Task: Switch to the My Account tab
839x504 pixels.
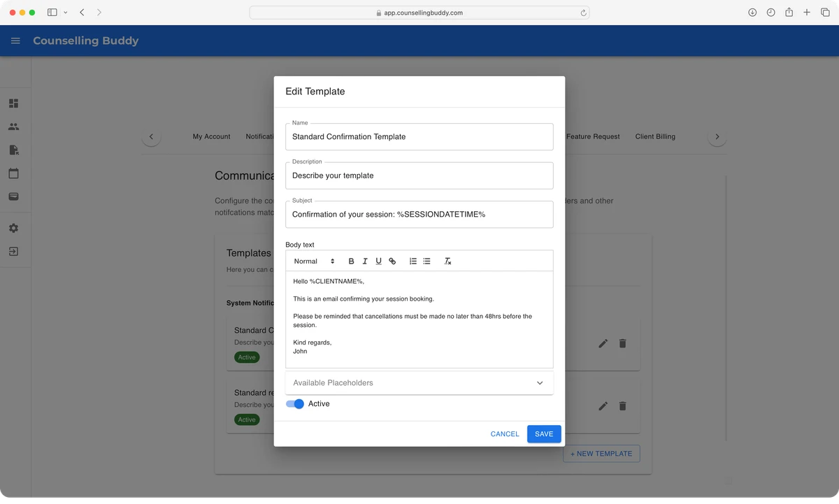Action: pos(211,137)
